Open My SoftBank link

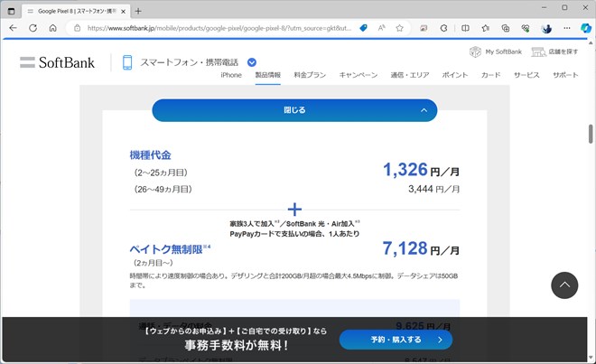coord(496,51)
